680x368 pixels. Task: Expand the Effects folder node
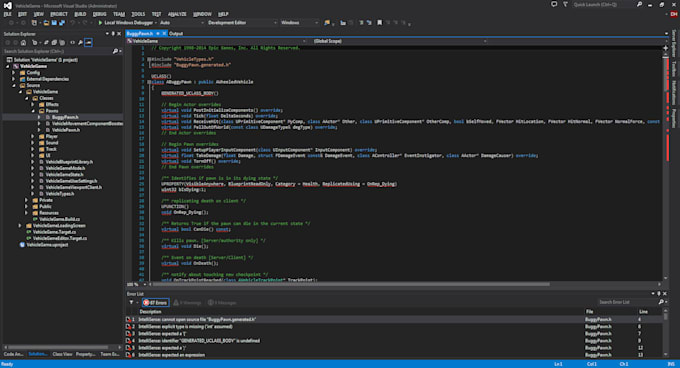click(33, 104)
